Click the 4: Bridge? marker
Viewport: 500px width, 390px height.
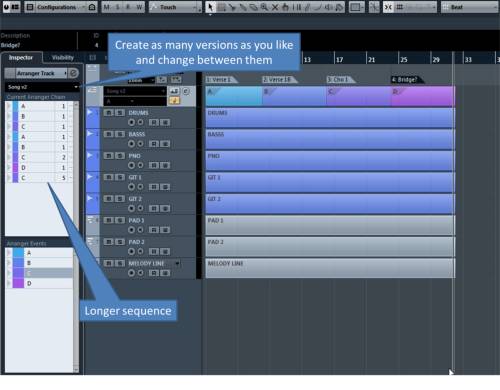[x=406, y=80]
